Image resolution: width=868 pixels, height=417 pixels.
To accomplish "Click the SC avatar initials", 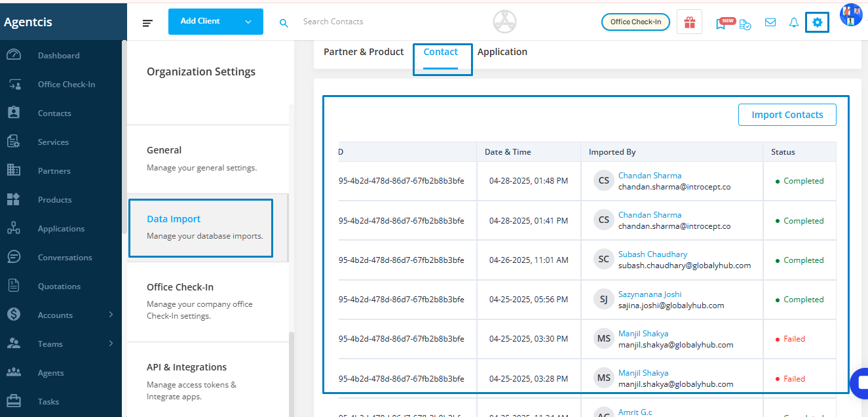I will pos(604,260).
